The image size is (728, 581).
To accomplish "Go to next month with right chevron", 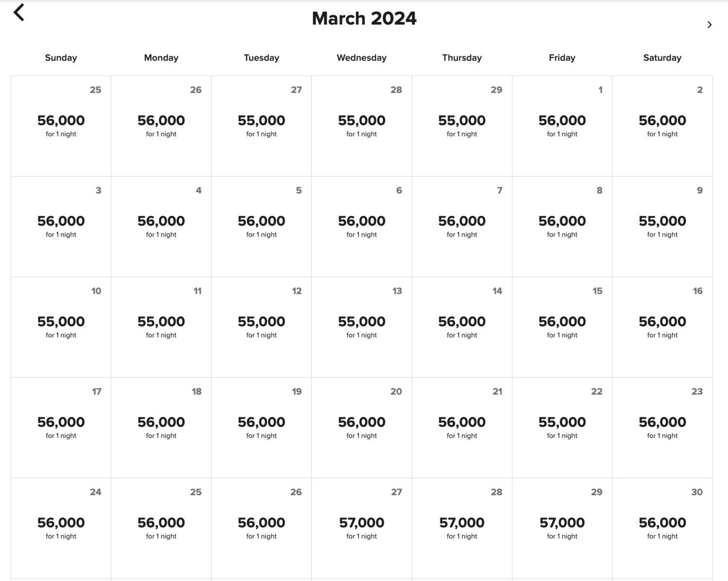I will pos(709,25).
